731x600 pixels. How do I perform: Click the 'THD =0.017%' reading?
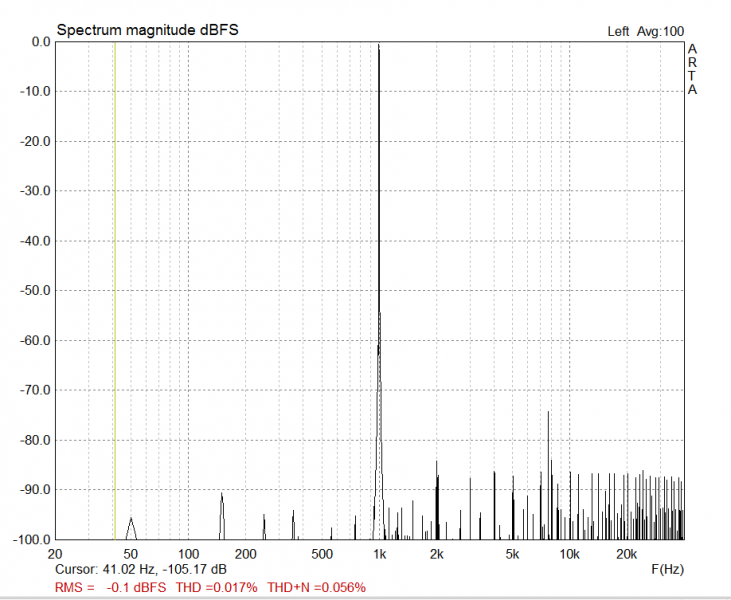click(216, 587)
